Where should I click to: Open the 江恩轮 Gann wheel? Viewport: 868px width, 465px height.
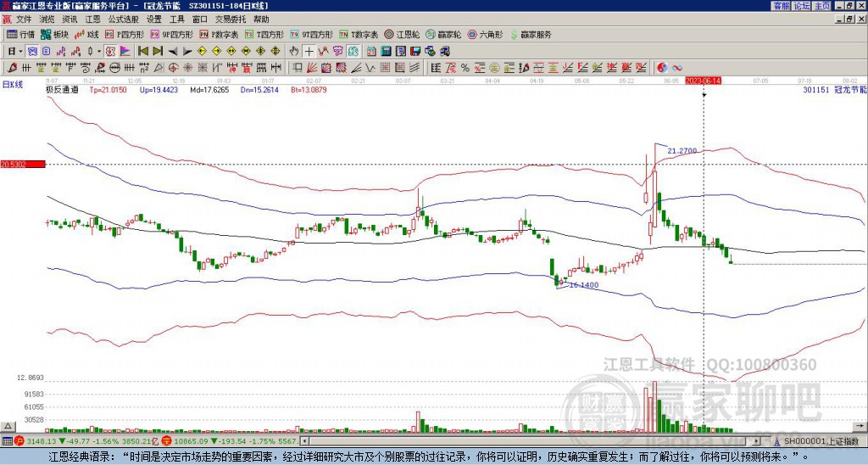click(402, 34)
